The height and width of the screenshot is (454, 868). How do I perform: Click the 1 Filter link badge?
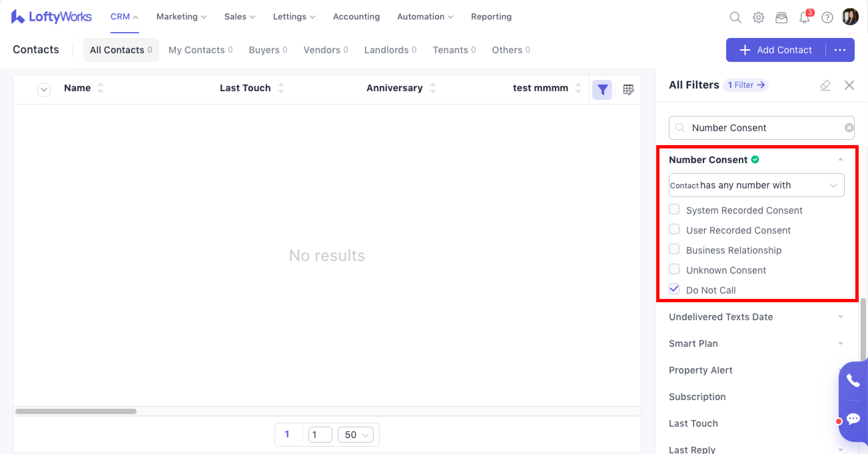pyautogui.click(x=746, y=85)
